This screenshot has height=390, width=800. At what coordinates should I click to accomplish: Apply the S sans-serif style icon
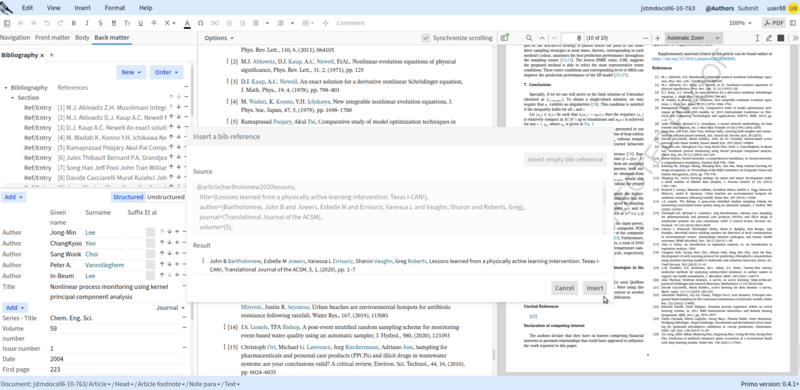pyautogui.click(x=100, y=23)
